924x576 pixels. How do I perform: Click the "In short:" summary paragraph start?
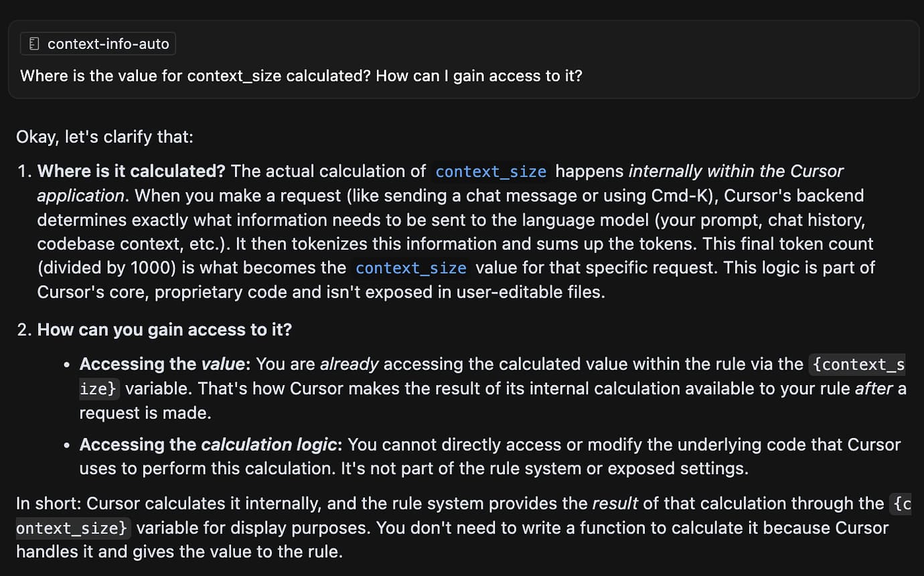tap(49, 504)
